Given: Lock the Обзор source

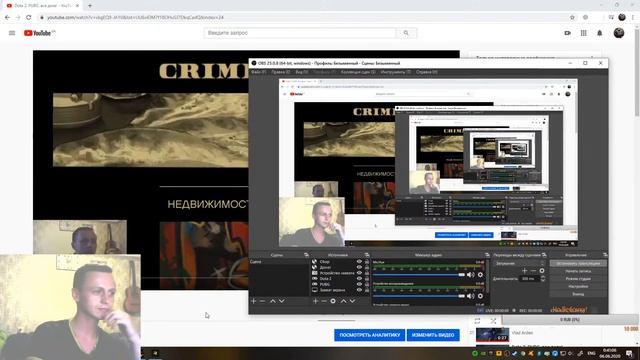Looking at the screenshot, I should click(367, 262).
